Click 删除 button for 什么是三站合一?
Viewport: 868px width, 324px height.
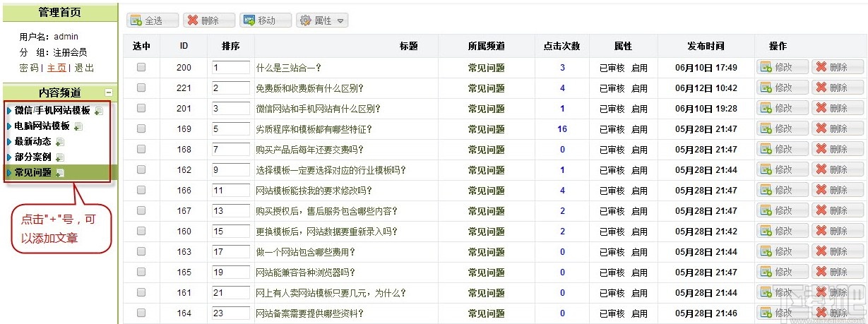point(838,68)
